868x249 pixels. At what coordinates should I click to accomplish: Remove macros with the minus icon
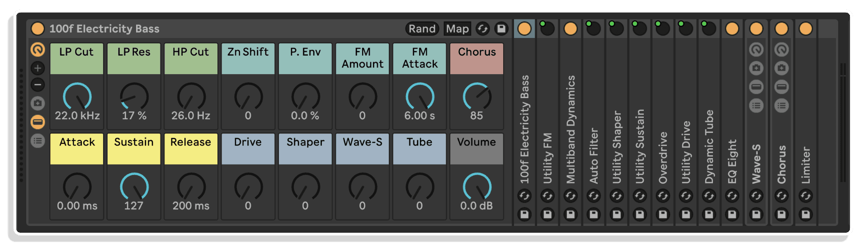pos(38,85)
